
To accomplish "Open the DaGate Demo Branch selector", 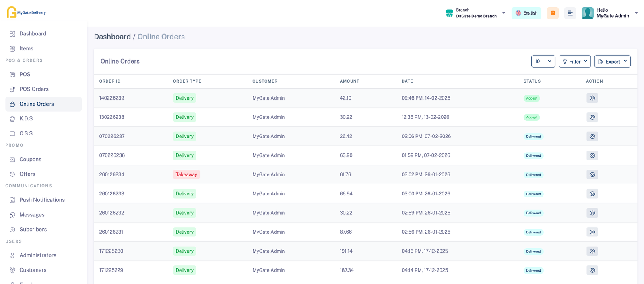I will (476, 13).
